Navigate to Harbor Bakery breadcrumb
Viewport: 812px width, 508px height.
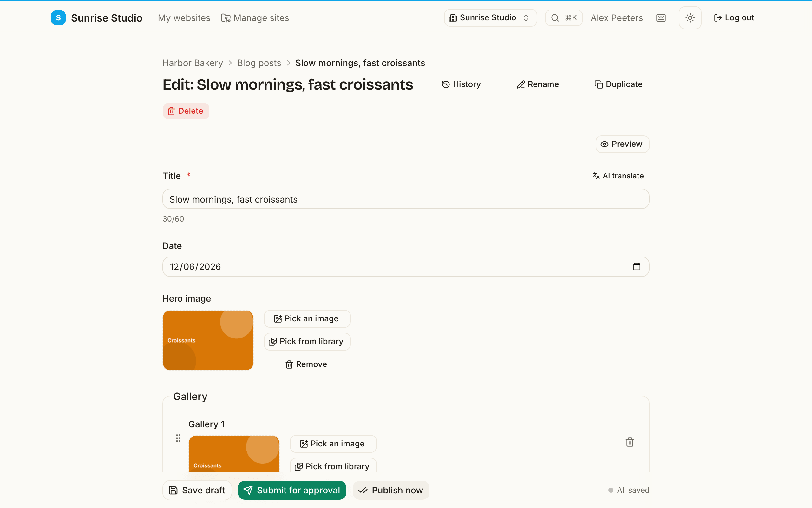click(193, 63)
